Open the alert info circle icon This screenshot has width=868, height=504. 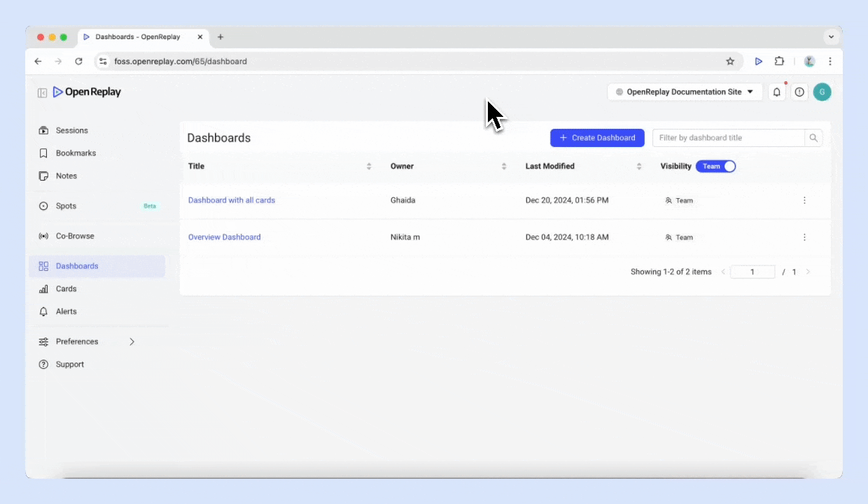pos(799,92)
